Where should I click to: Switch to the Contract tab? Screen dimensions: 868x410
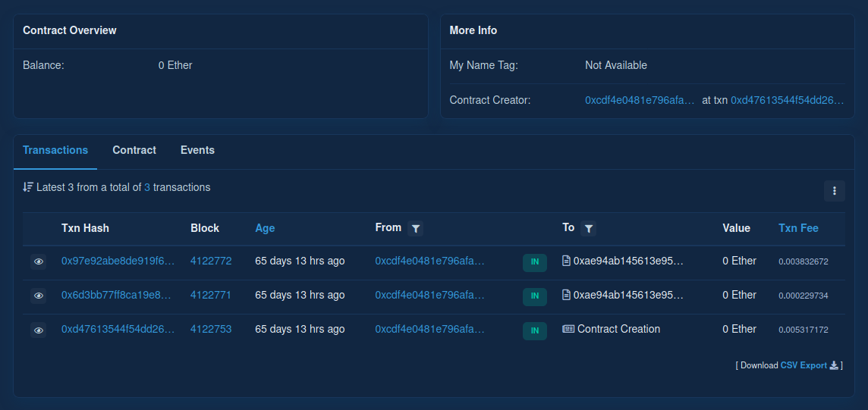click(x=134, y=150)
